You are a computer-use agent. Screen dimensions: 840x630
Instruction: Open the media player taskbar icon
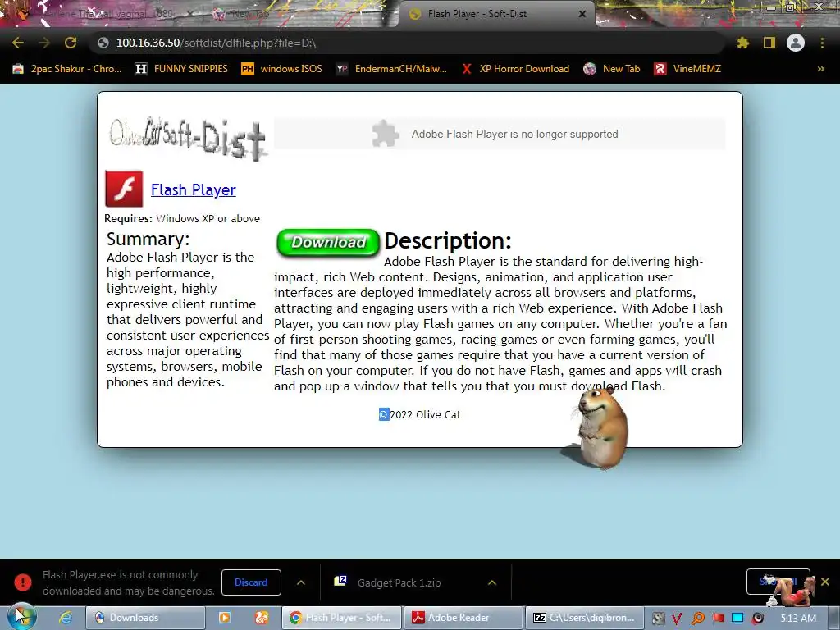[225, 618]
